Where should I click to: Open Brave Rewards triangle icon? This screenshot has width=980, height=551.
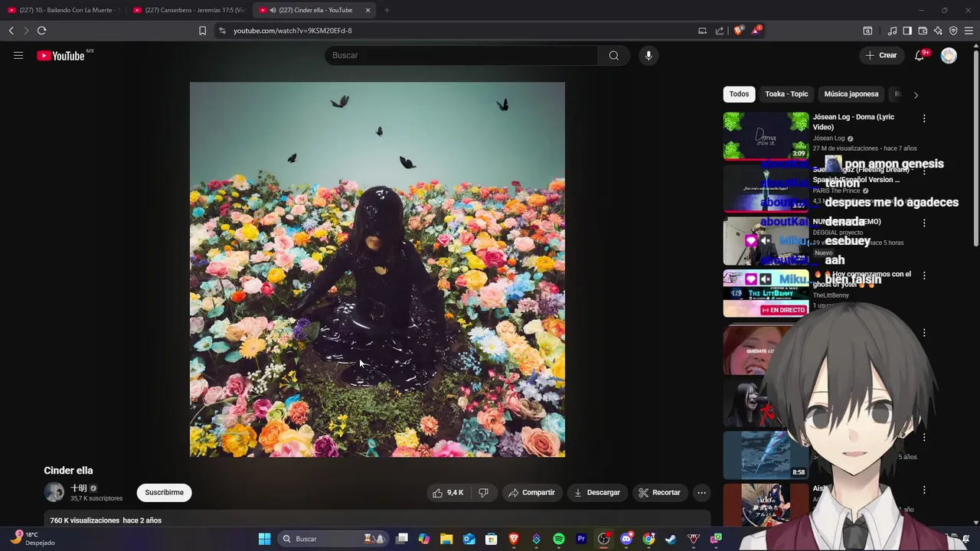point(756,31)
